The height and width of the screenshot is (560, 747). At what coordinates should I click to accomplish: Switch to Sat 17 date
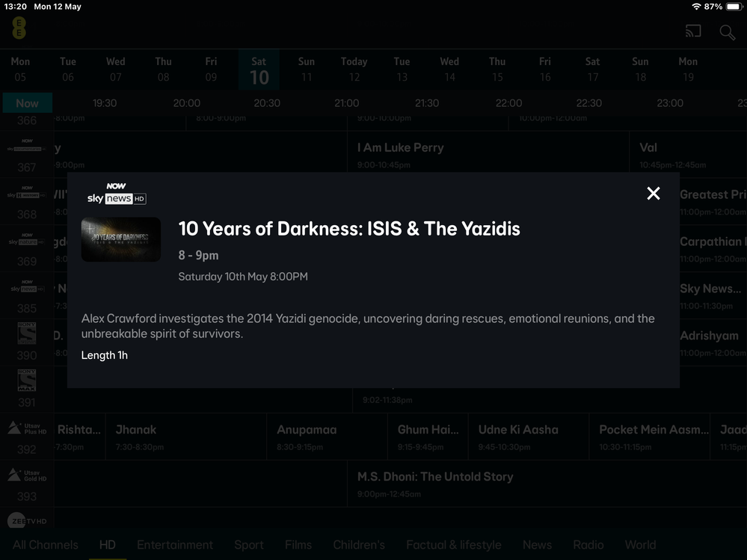593,69
